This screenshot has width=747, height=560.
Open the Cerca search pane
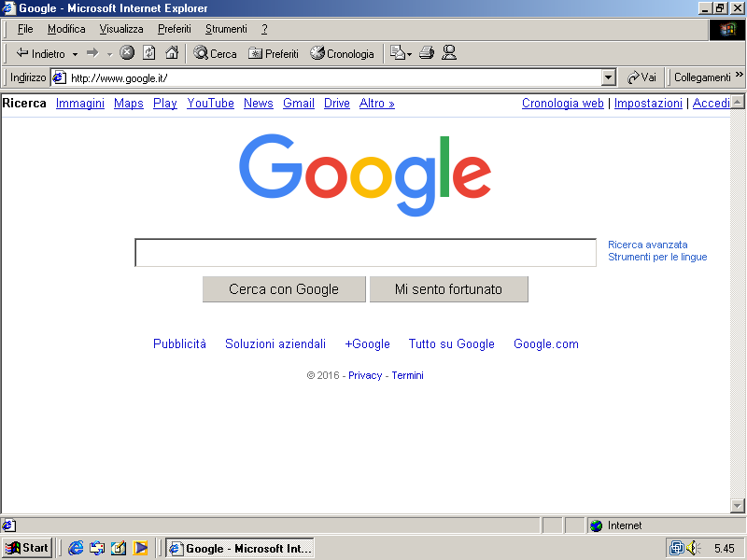[216, 53]
